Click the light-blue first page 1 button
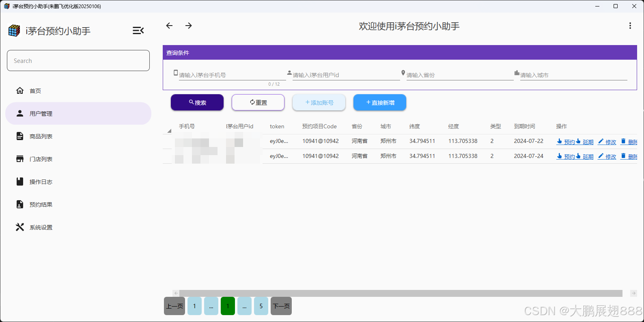The height and width of the screenshot is (322, 644). (x=194, y=306)
